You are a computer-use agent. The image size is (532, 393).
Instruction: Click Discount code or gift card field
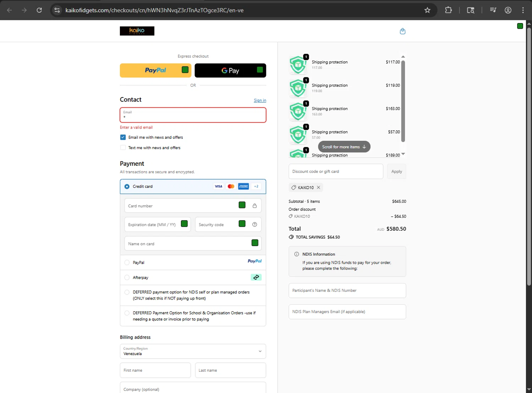click(x=336, y=171)
